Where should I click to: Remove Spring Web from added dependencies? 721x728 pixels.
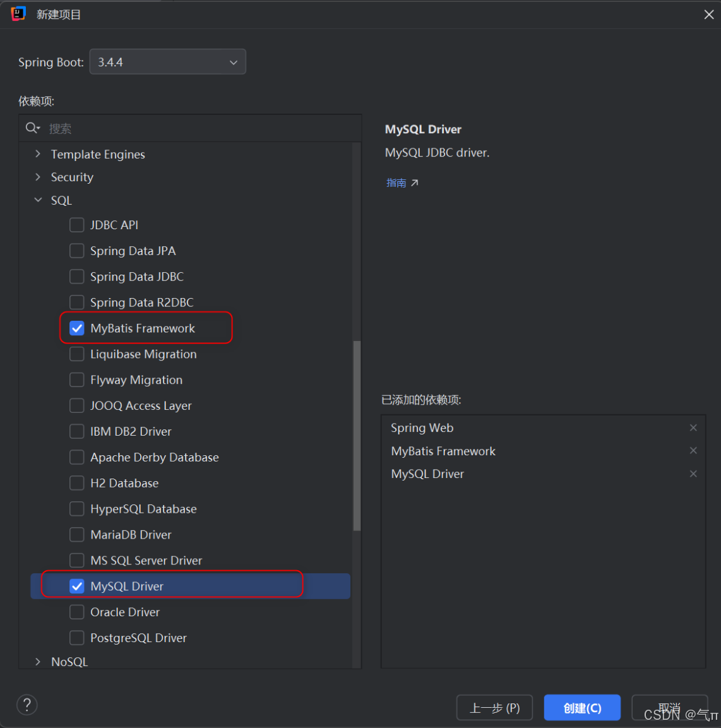693,427
